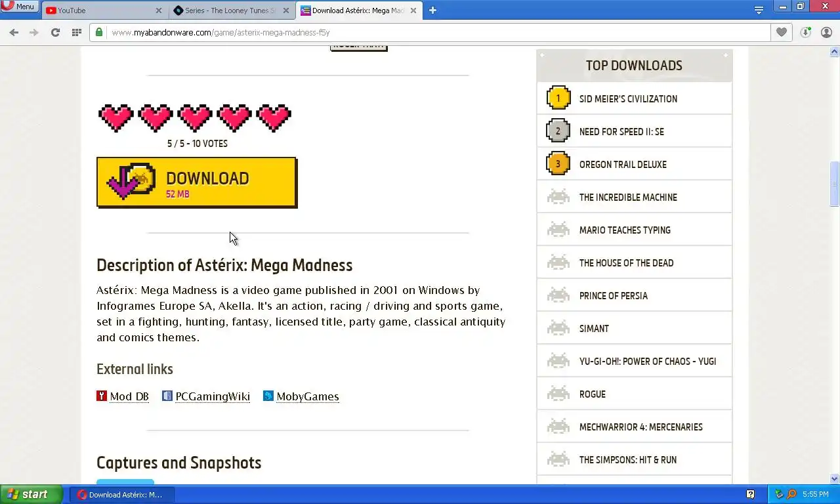The image size is (840, 504).
Task: Open the PCGamingWiki external link
Action: (213, 396)
